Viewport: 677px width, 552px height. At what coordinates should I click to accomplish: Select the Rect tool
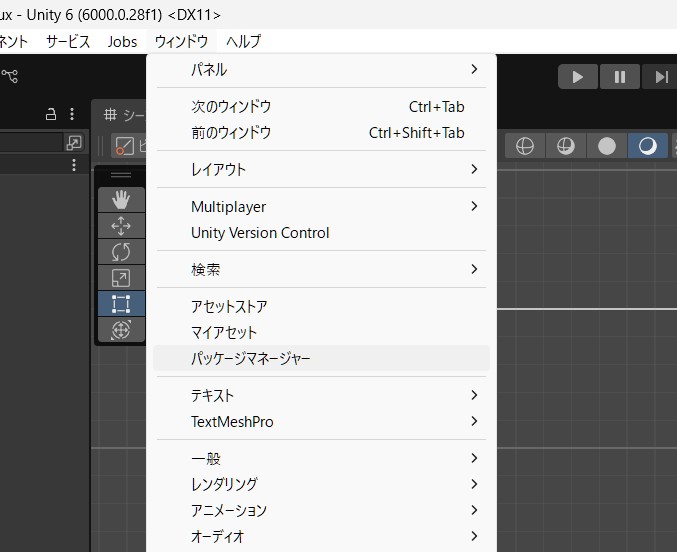(x=121, y=304)
